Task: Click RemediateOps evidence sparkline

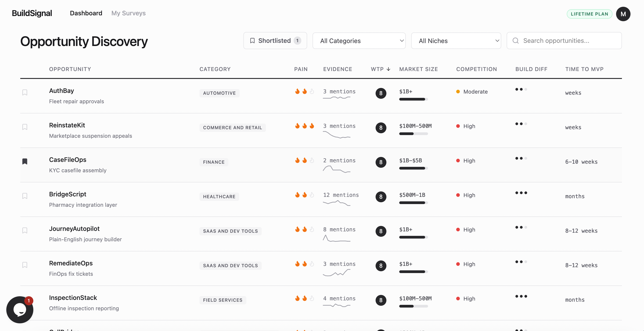Action: click(336, 273)
